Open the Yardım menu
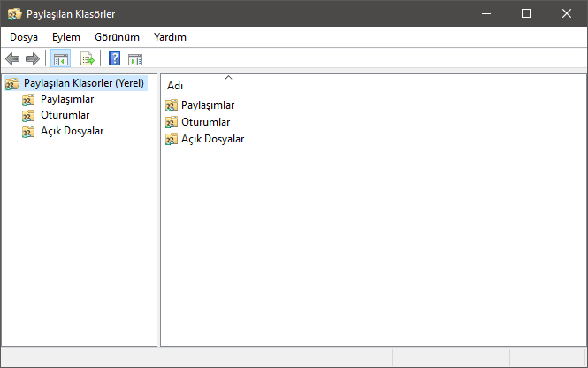 (x=170, y=37)
